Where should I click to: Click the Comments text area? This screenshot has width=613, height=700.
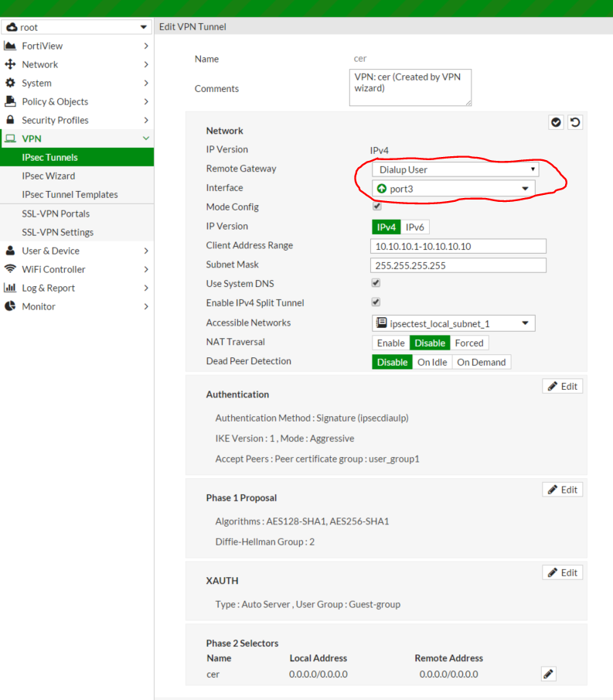coord(410,87)
